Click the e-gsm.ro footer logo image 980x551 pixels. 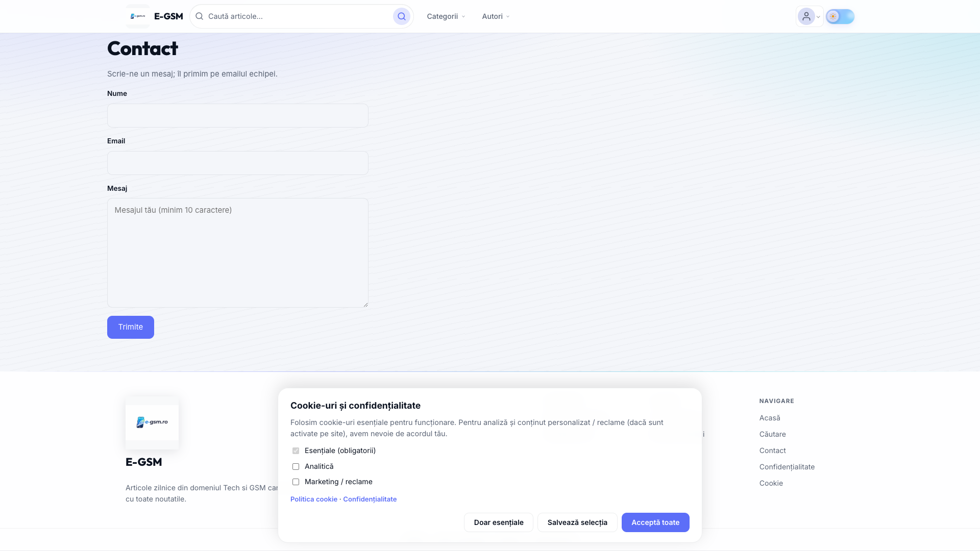coord(152,422)
